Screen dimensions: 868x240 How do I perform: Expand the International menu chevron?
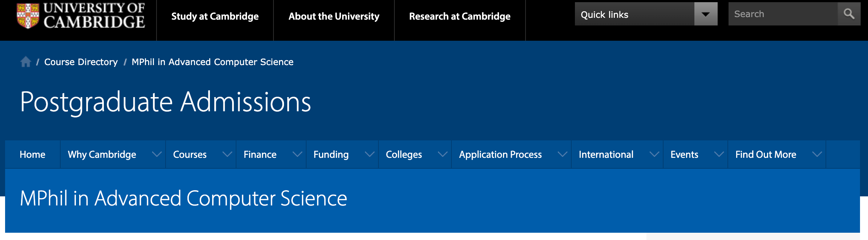[654, 154]
